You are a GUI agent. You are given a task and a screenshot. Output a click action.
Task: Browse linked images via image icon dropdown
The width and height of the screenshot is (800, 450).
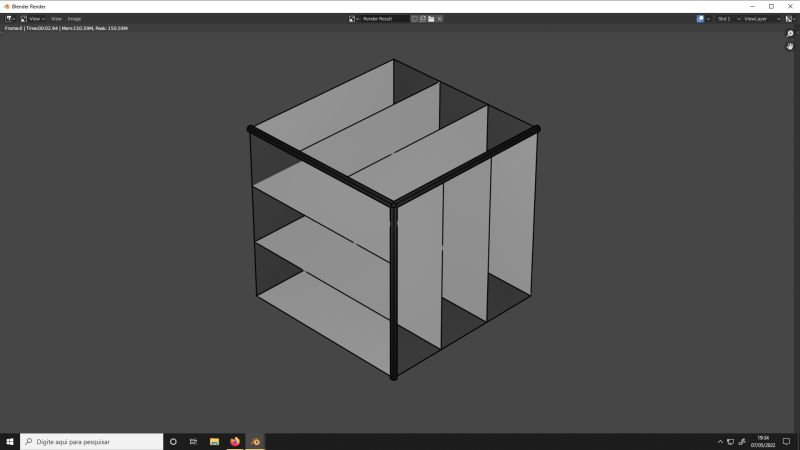(354, 19)
